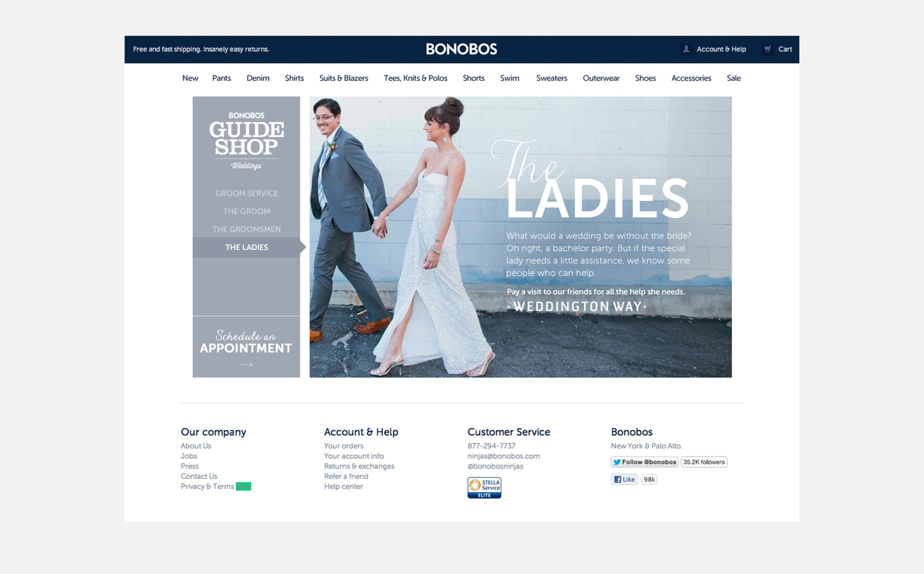
Task: Open Returns & exchanges footer link
Action: pyautogui.click(x=359, y=466)
